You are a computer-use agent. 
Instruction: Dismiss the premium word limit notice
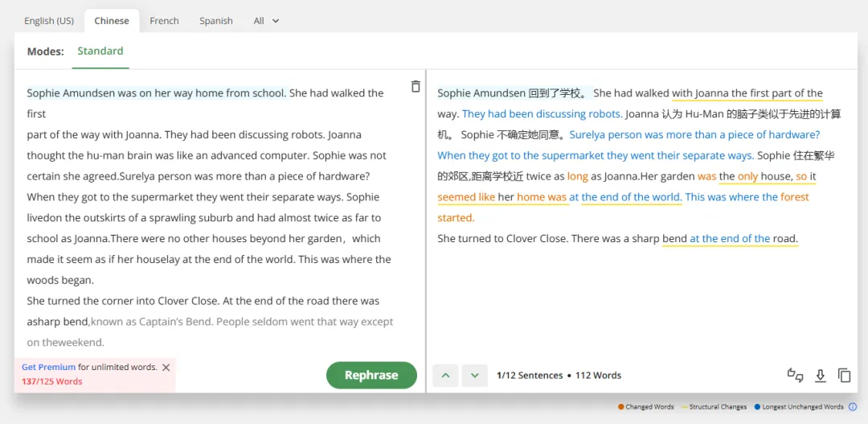166,367
